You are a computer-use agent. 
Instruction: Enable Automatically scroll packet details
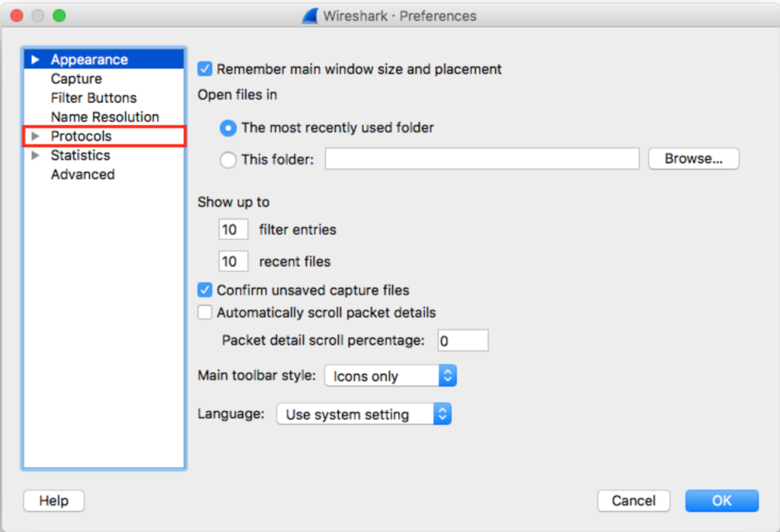pos(204,312)
